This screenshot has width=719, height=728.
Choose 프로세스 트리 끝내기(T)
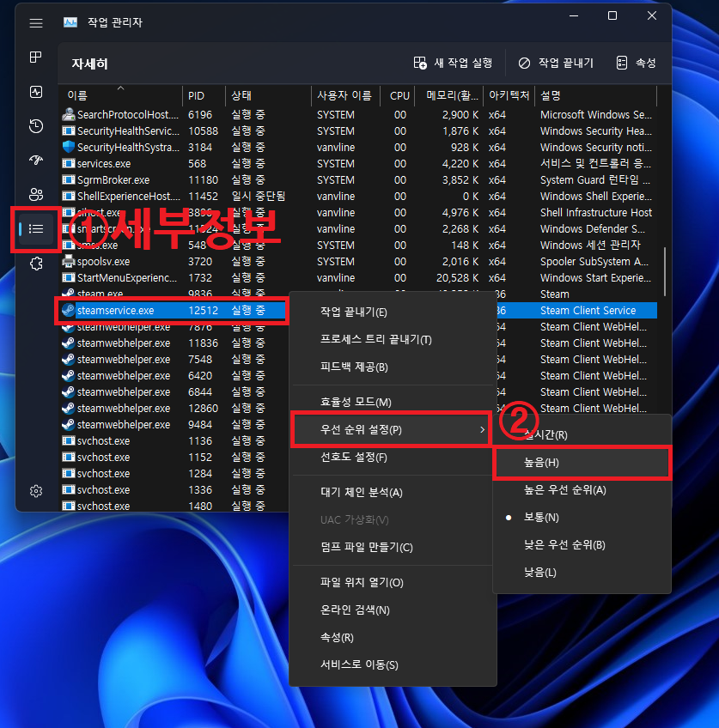393,339
